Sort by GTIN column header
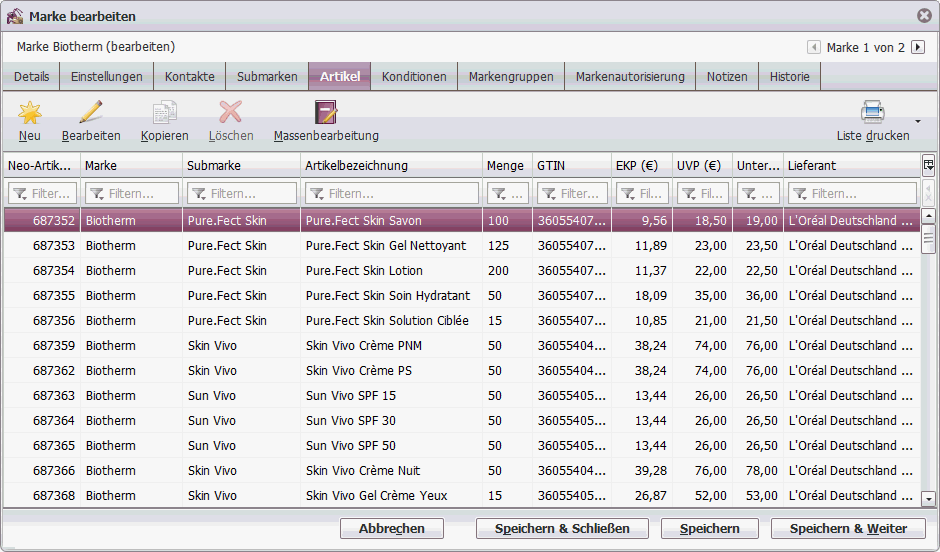 (572, 165)
